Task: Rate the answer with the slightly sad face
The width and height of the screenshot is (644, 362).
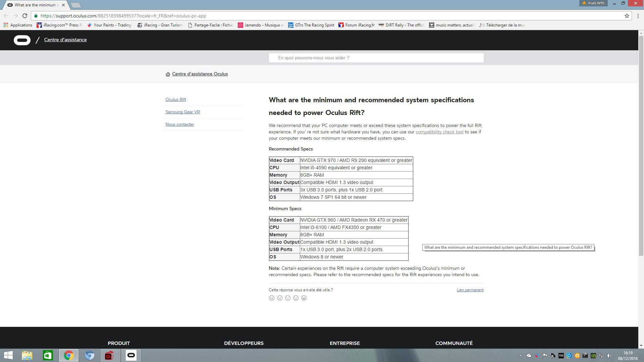Action: pos(280,298)
